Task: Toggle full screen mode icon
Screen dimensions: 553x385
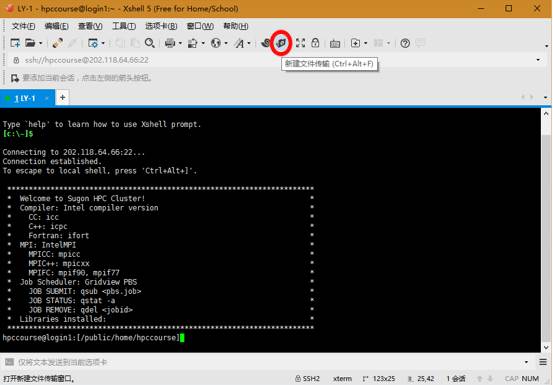Action: point(300,43)
